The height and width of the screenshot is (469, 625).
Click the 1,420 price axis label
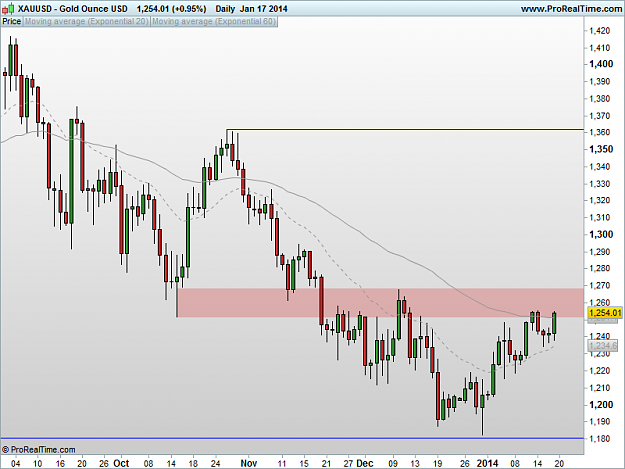(x=600, y=31)
